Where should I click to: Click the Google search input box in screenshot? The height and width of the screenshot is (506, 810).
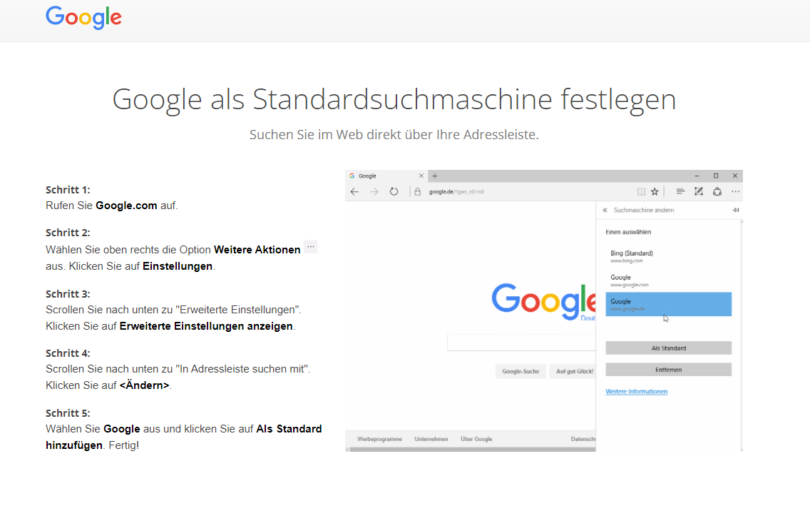point(521,342)
